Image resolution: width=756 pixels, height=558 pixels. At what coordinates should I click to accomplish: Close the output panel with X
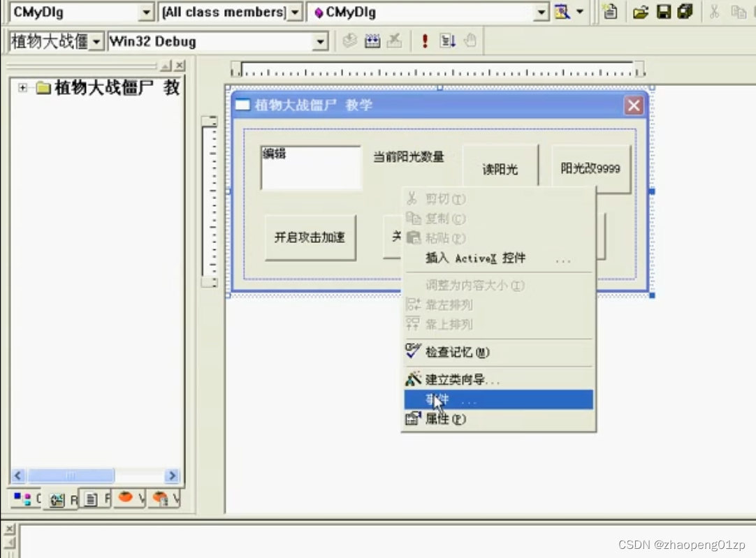(8, 529)
